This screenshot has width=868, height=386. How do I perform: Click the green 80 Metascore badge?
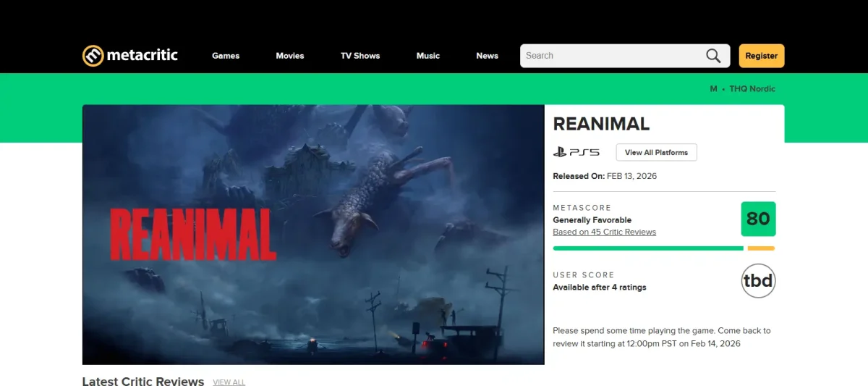click(758, 219)
